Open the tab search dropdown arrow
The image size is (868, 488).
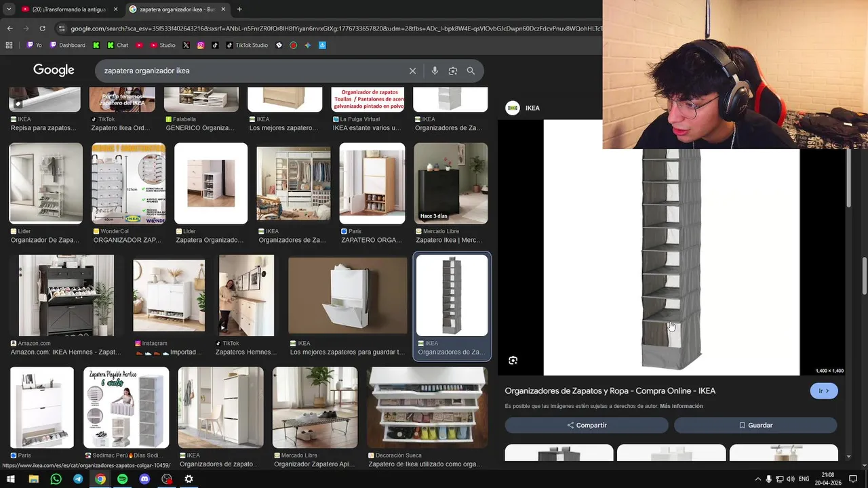9,9
